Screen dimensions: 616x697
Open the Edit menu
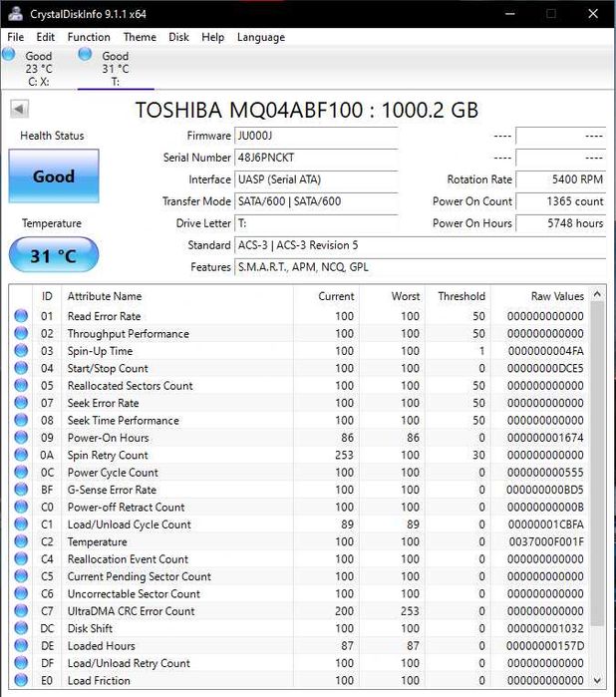tap(45, 37)
